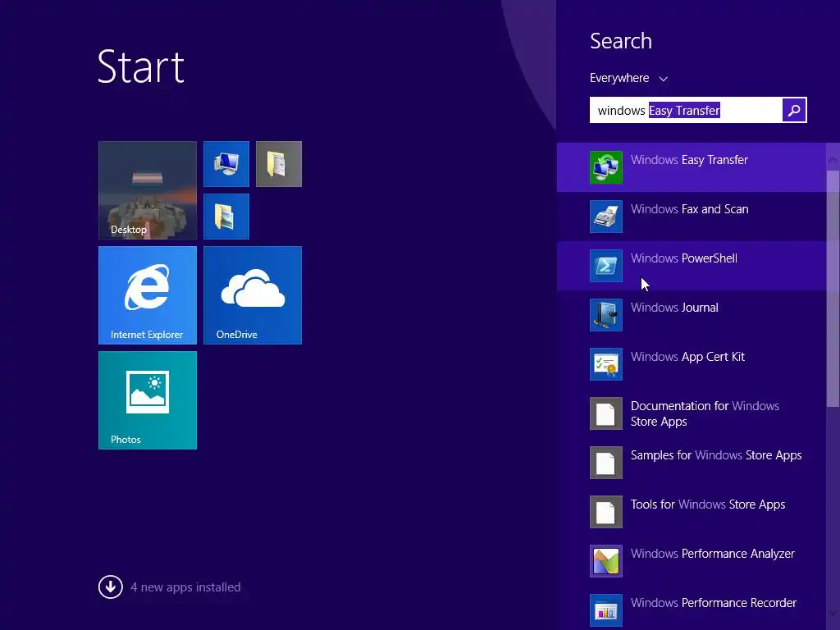Click the magnifying glass search button
Image resolution: width=840 pixels, height=630 pixels.
click(x=794, y=111)
